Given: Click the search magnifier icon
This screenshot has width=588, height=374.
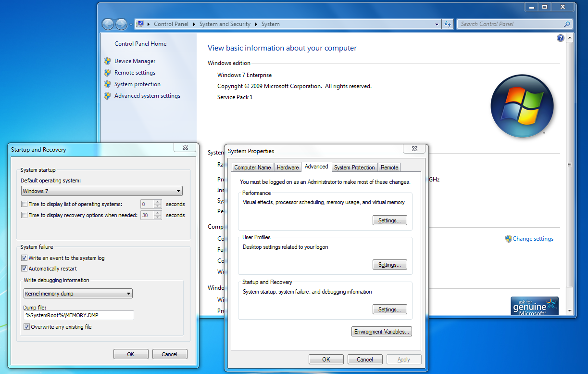Looking at the screenshot, I should tap(567, 24).
